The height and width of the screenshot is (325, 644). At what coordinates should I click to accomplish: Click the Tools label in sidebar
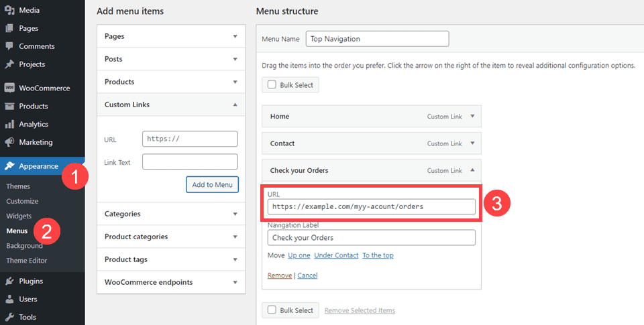coord(28,317)
